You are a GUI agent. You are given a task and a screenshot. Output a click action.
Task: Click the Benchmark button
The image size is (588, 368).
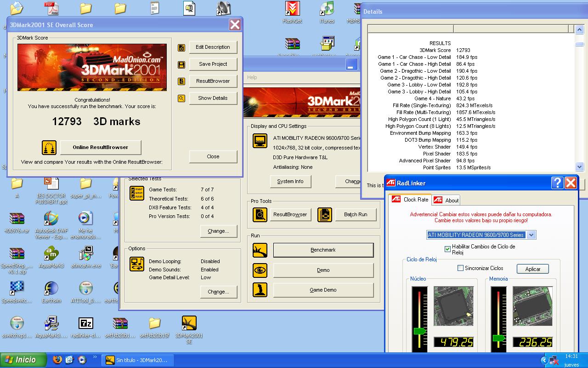point(323,250)
